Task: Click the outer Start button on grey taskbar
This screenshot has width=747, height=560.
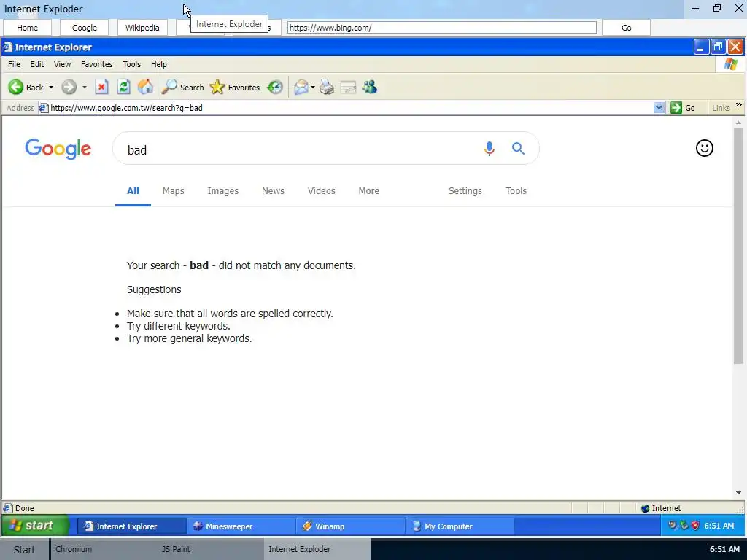Action: pos(24,550)
